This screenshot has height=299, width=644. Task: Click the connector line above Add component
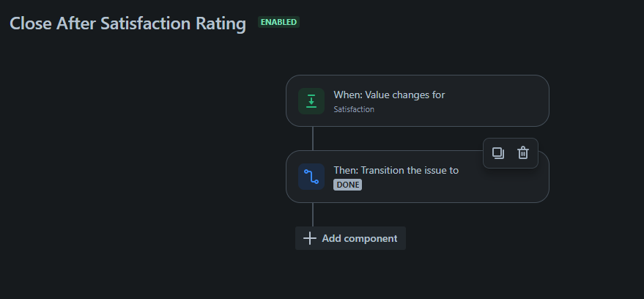(313, 215)
